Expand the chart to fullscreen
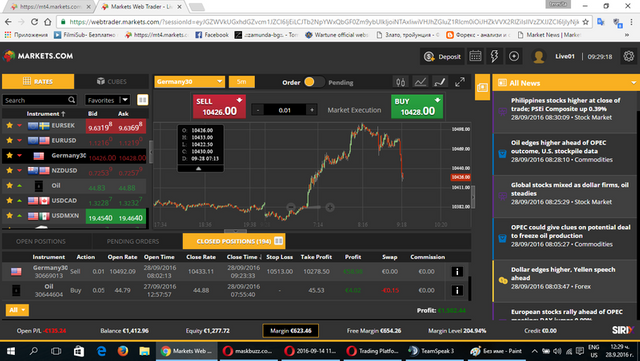Screen dimensions: 640x361 tap(460, 82)
